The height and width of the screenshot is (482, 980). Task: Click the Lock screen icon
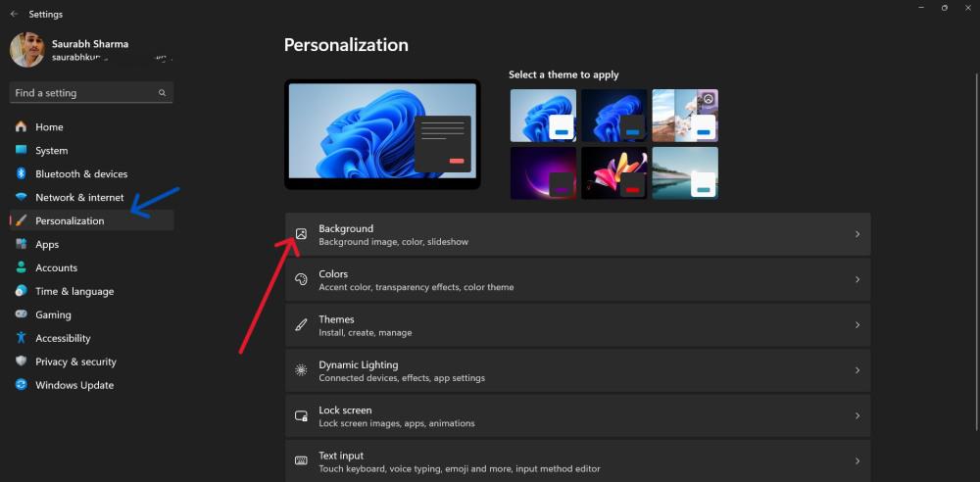(x=301, y=415)
